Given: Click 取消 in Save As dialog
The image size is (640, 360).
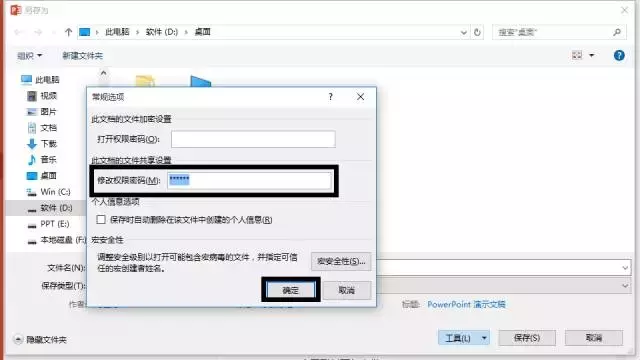Looking at the screenshot, I should [x=594, y=338].
